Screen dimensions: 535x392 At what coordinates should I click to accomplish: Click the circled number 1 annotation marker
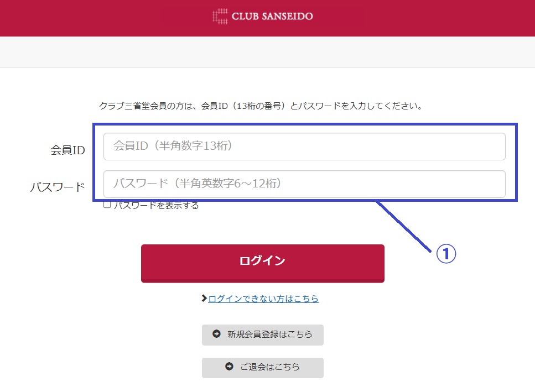[x=446, y=254]
